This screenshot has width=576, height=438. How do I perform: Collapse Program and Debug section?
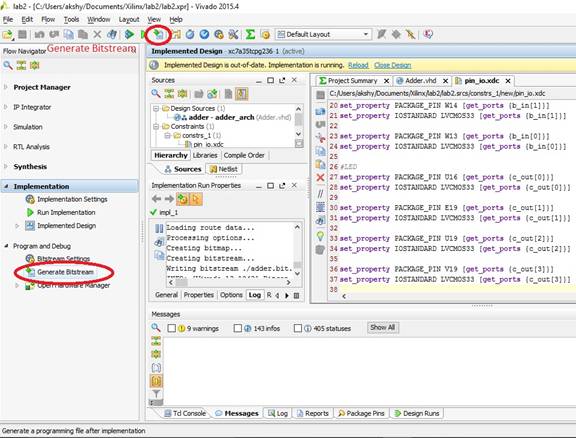tap(6, 246)
